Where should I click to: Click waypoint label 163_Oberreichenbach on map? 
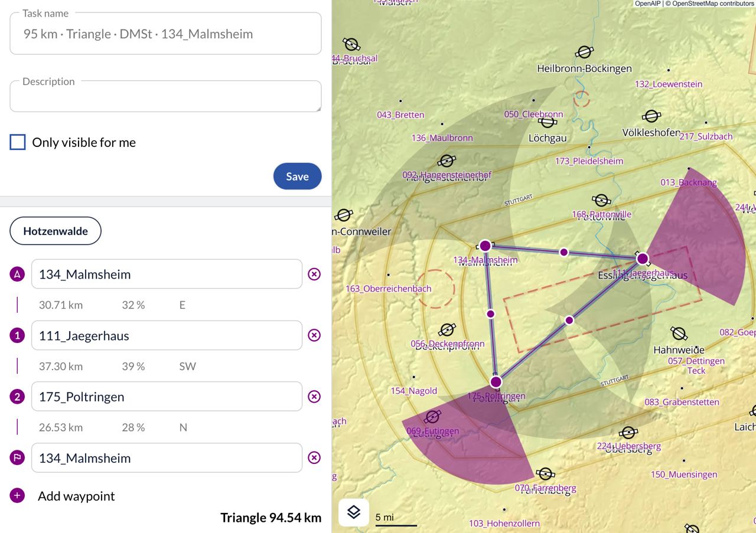tap(388, 289)
